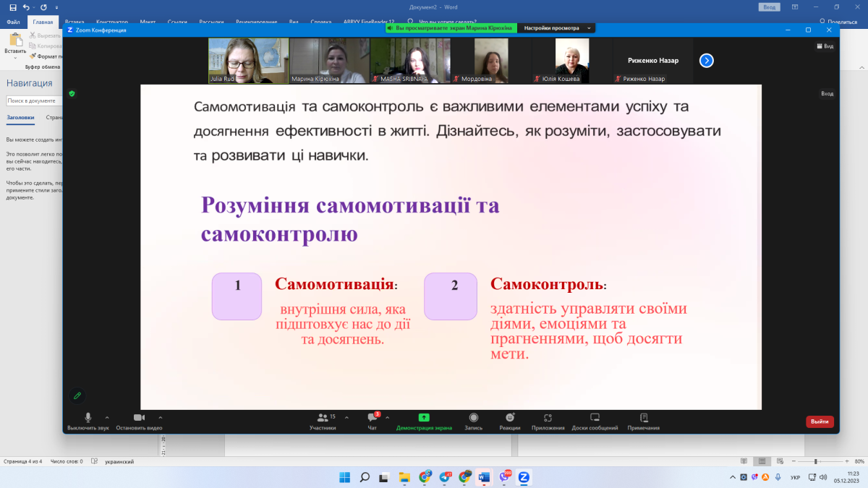This screenshot has width=868, height=488.
Task: Toggle the green pencil annotation button
Action: (x=77, y=395)
